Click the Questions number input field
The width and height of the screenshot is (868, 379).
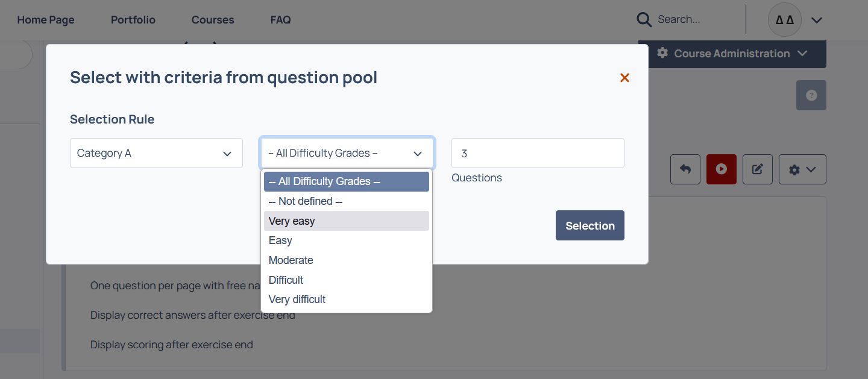click(x=538, y=153)
